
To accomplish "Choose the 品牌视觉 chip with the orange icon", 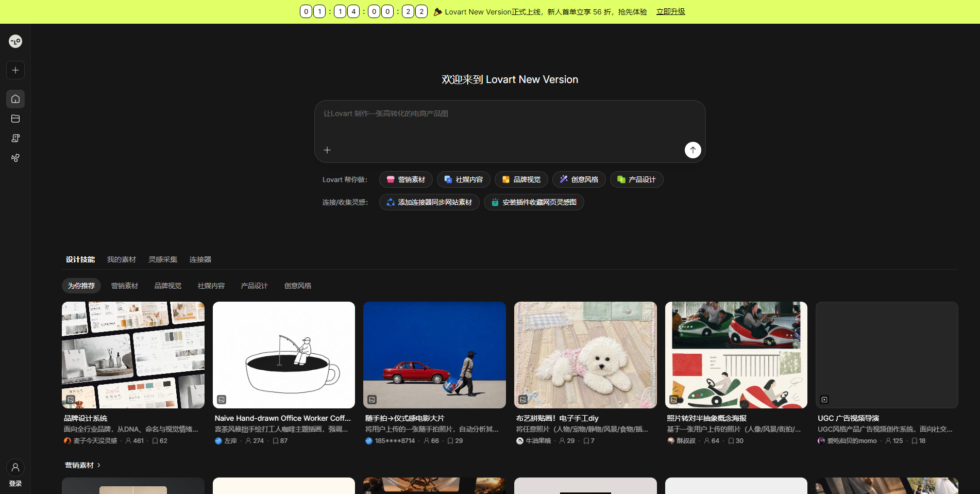I will click(521, 179).
